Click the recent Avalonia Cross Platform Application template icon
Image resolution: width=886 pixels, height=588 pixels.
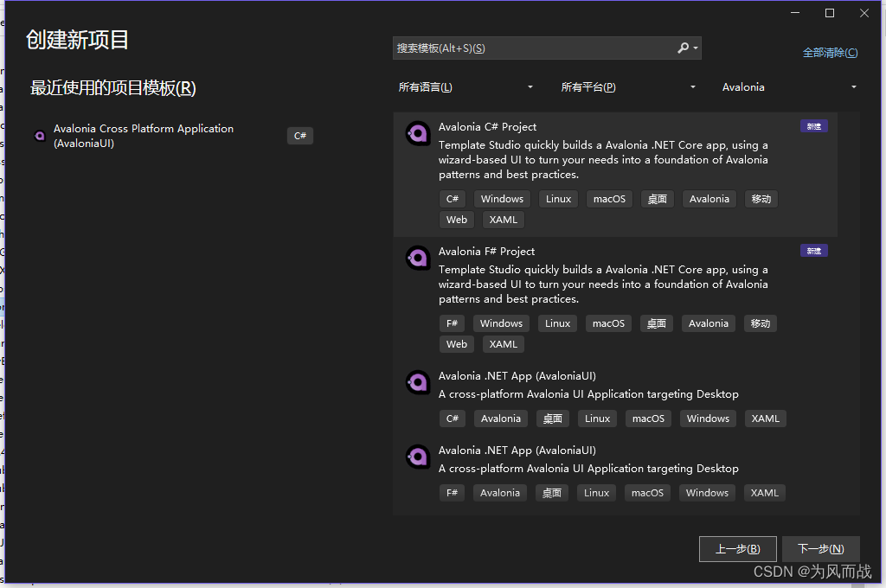coord(39,136)
